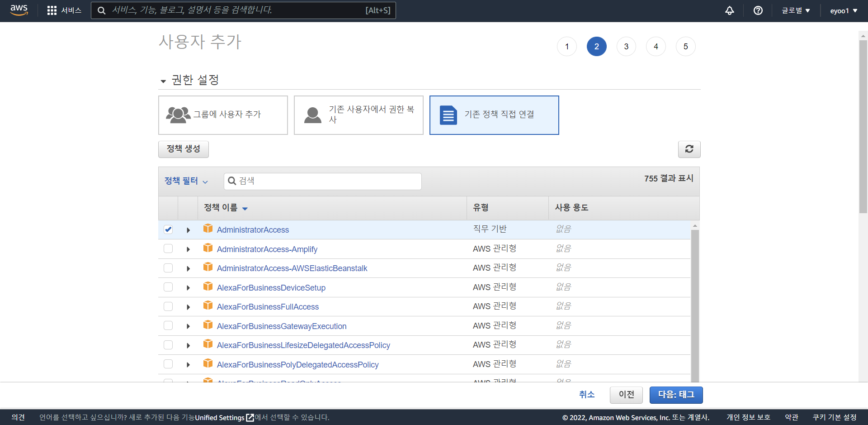Viewport: 868px width, 425px height.
Task: Click the AlexaForBusinessFullAccess policy box icon
Action: pos(208,306)
